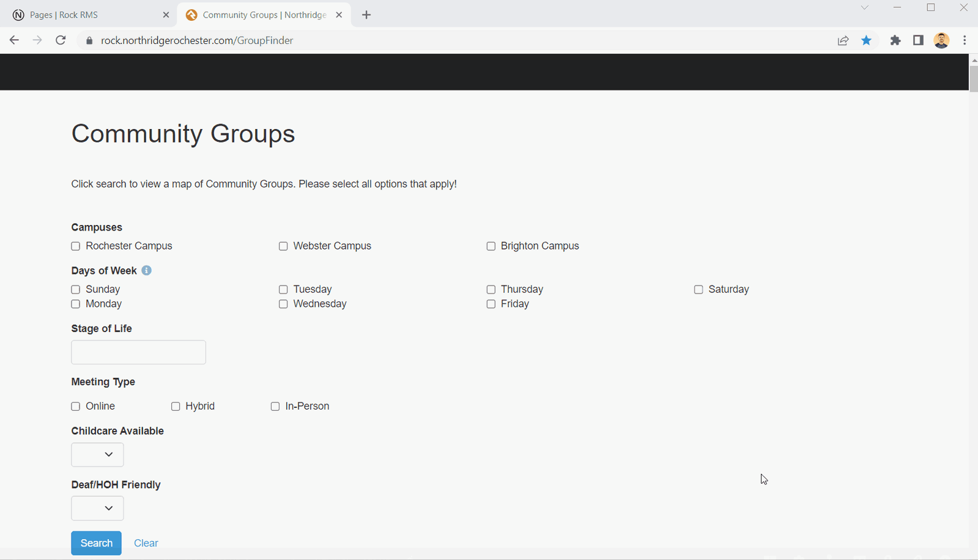Click the browser forward arrow
978x560 pixels.
point(37,40)
